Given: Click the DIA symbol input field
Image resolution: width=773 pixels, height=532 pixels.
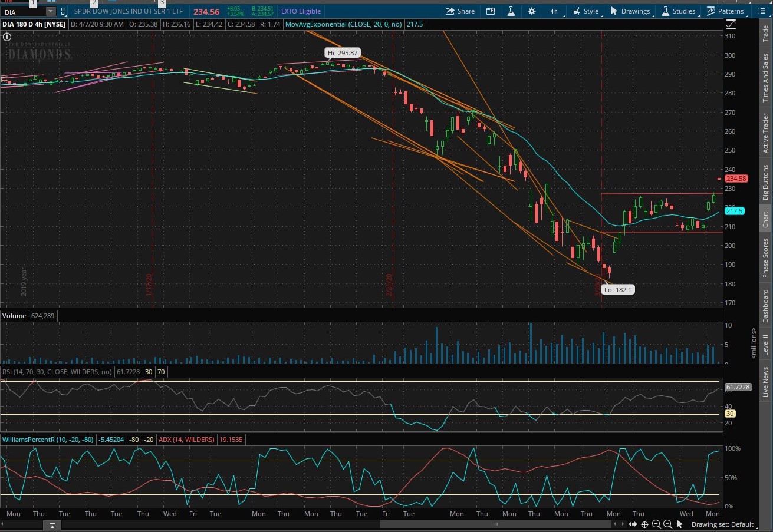Looking at the screenshot, I should point(24,12).
